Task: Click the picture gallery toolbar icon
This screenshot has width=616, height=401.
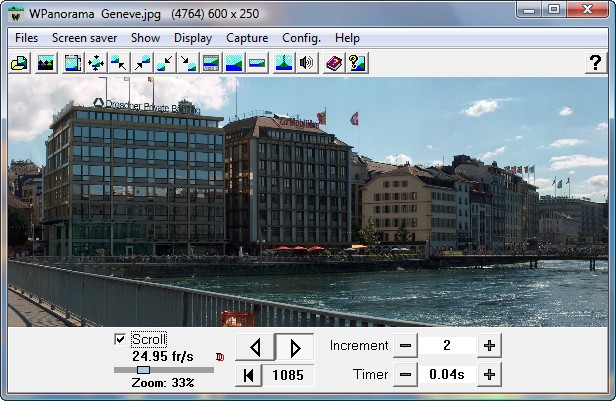Action: click(x=46, y=63)
